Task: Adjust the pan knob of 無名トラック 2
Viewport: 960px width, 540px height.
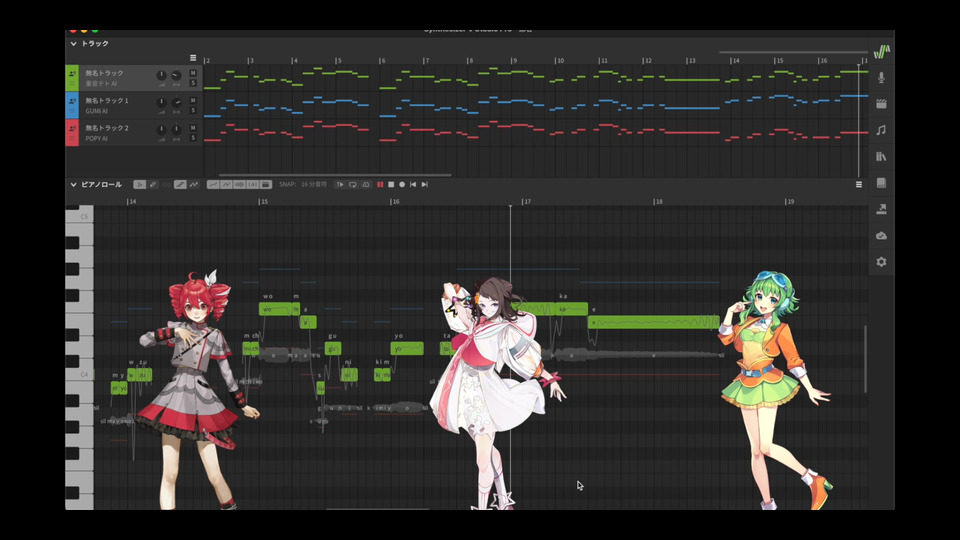Action: pyautogui.click(x=176, y=130)
